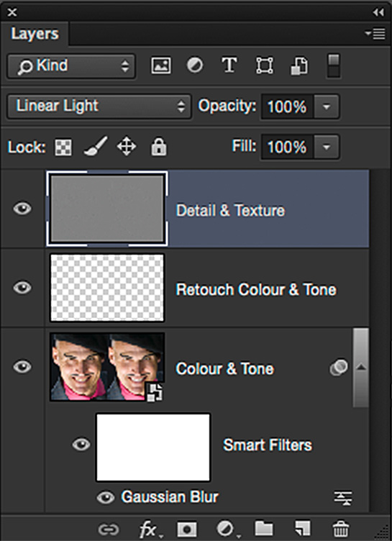Image resolution: width=392 pixels, height=541 pixels.
Task: Toggle Gaussian Blur filter visibility
Action: coord(106,498)
